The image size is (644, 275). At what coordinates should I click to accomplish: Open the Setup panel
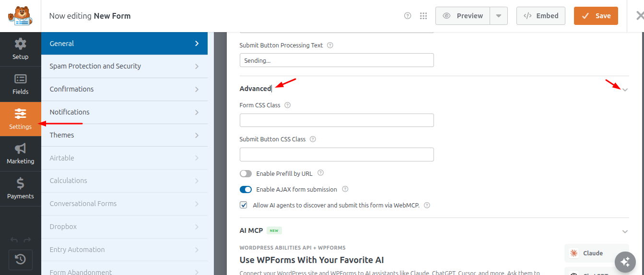click(x=21, y=49)
